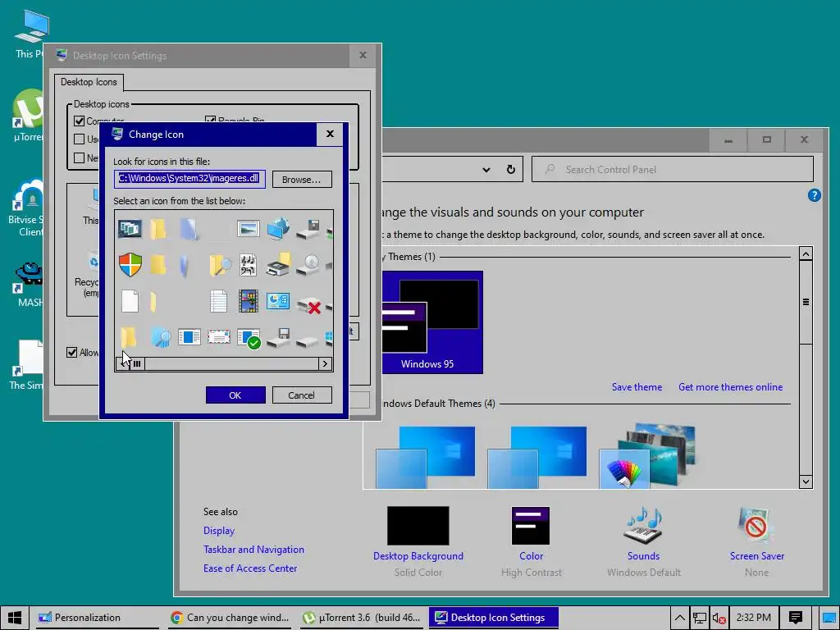
Task: Open the Color High Contrast setting
Action: point(531,541)
